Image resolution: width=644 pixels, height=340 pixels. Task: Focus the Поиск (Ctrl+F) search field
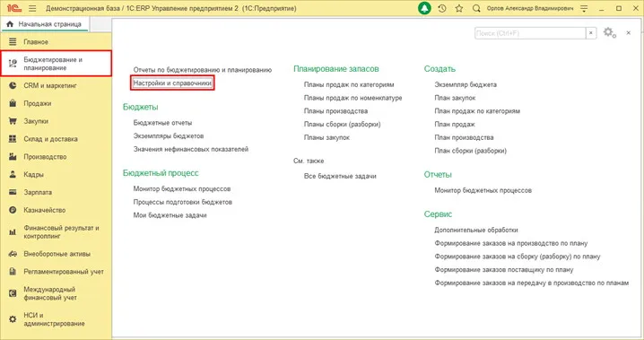(x=530, y=33)
